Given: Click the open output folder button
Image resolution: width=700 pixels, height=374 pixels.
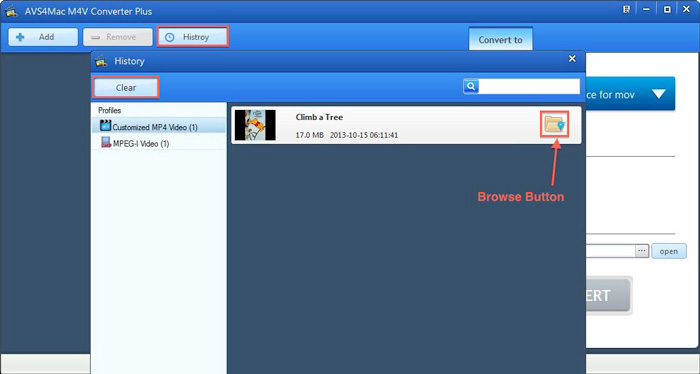Looking at the screenshot, I should pos(669,251).
